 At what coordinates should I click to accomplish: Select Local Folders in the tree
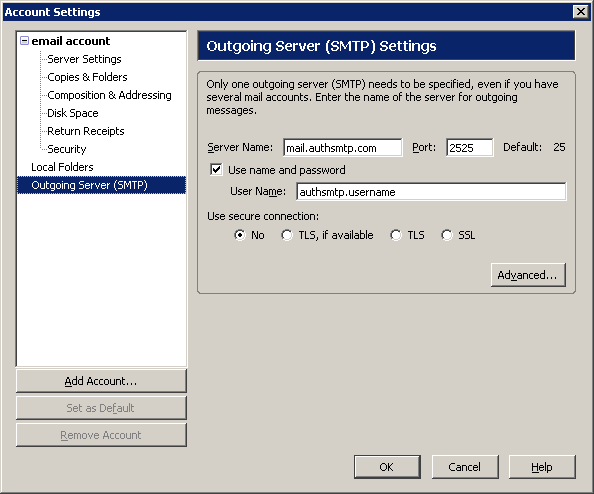[x=62, y=167]
